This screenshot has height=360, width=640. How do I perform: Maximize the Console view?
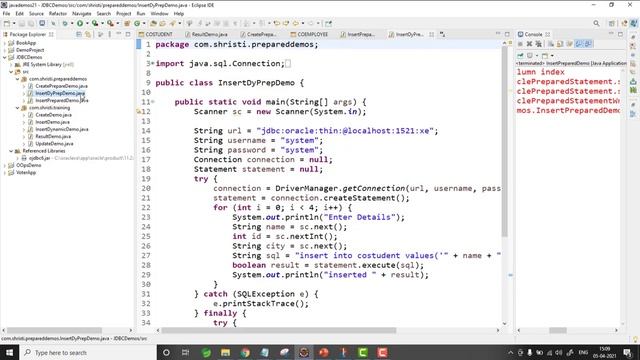coord(620,34)
